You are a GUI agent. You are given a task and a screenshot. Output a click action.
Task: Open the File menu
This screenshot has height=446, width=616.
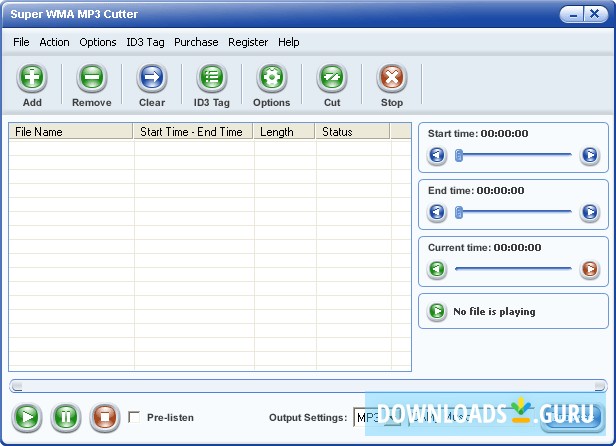pyautogui.click(x=21, y=42)
